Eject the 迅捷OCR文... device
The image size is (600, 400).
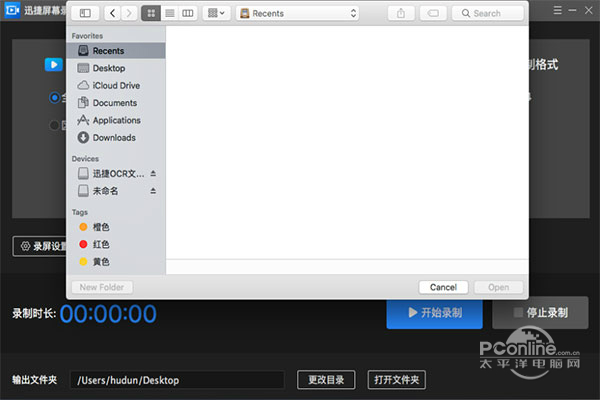point(153,173)
